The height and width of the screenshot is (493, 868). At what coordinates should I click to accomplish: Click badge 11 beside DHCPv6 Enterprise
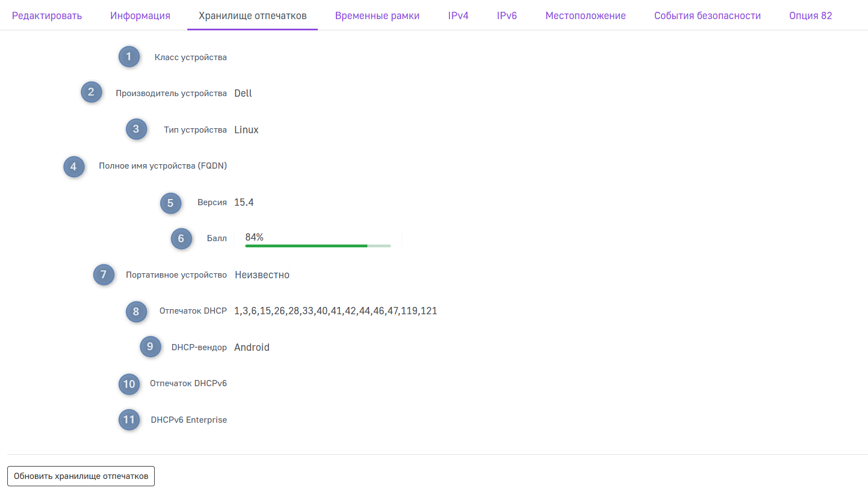click(x=129, y=419)
